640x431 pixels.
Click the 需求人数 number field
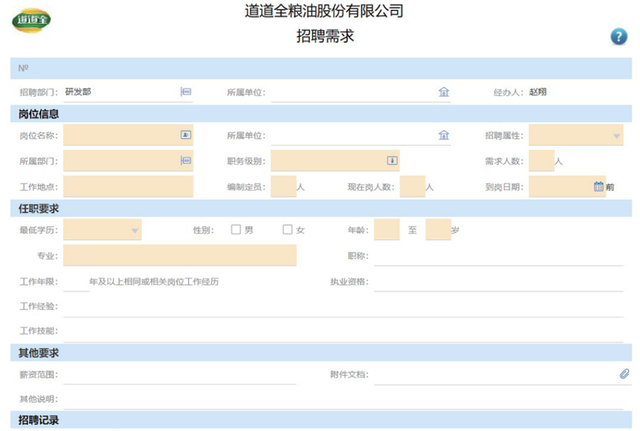point(542,161)
